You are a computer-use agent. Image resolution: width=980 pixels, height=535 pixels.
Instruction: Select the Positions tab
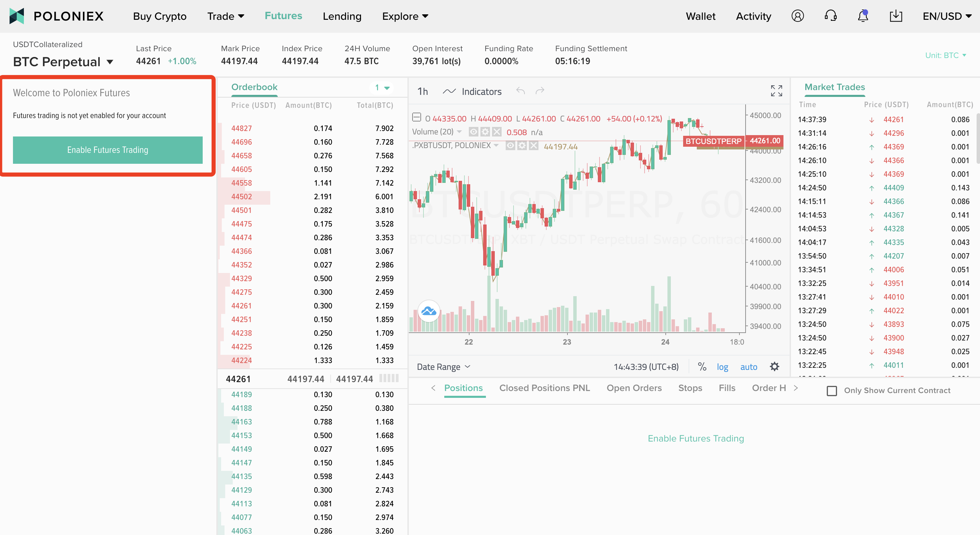(x=463, y=388)
